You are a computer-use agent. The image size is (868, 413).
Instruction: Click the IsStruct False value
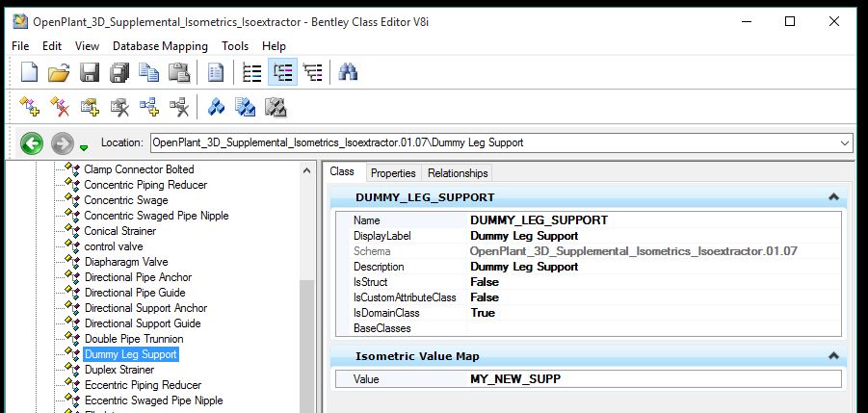(654, 282)
